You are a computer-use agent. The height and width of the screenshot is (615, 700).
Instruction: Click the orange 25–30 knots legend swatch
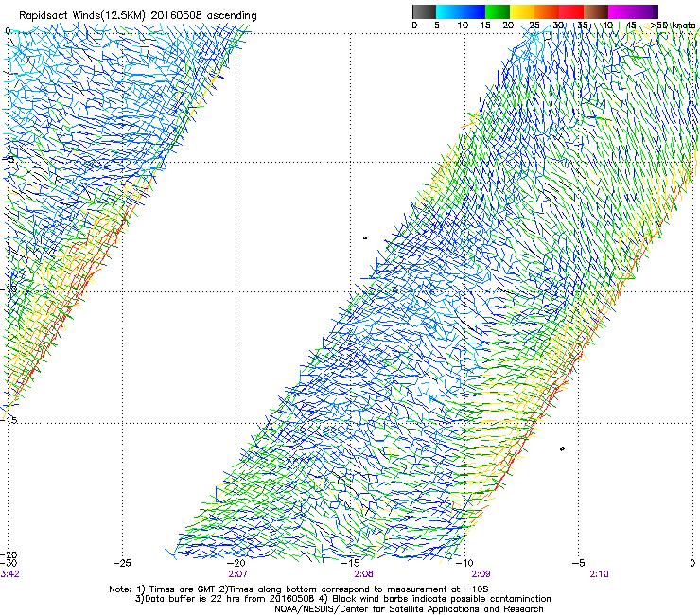(547, 11)
